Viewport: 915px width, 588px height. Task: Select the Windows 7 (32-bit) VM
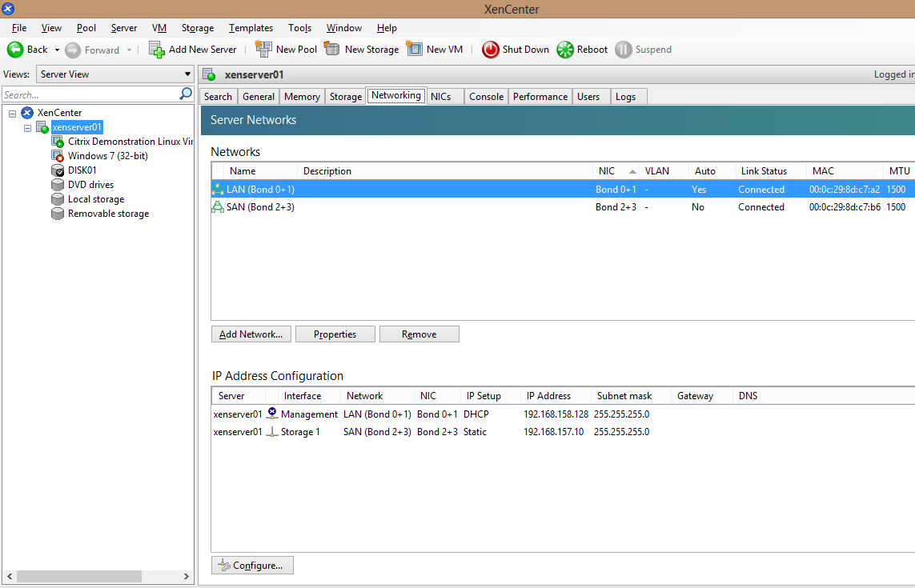pyautogui.click(x=107, y=156)
